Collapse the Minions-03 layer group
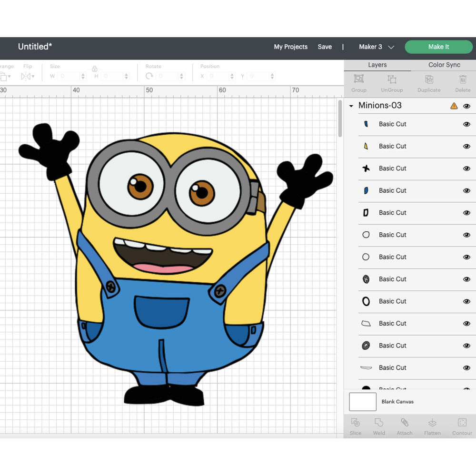Screen dimensions: 476x476 [351, 106]
